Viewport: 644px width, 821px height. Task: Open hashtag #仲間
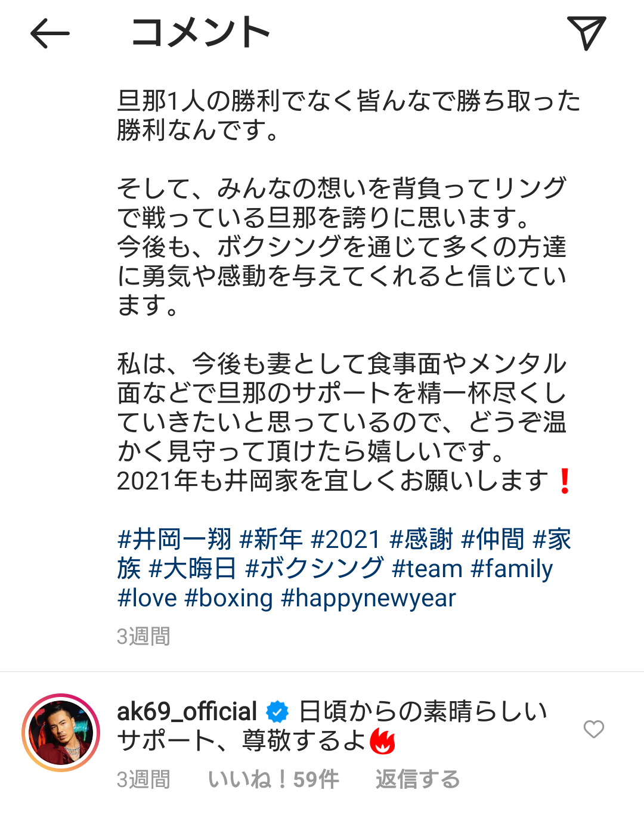(x=493, y=540)
